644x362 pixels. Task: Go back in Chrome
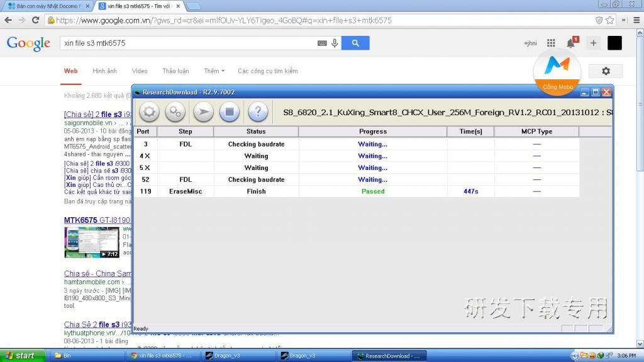click(8, 20)
